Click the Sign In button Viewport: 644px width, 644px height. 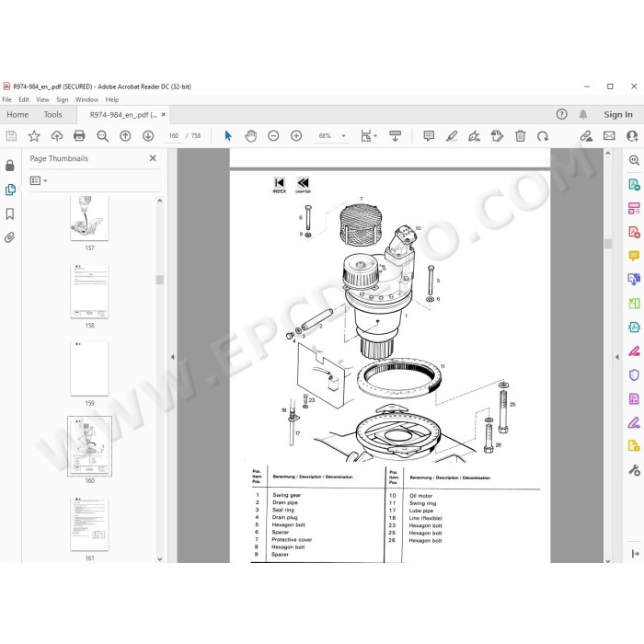(618, 115)
